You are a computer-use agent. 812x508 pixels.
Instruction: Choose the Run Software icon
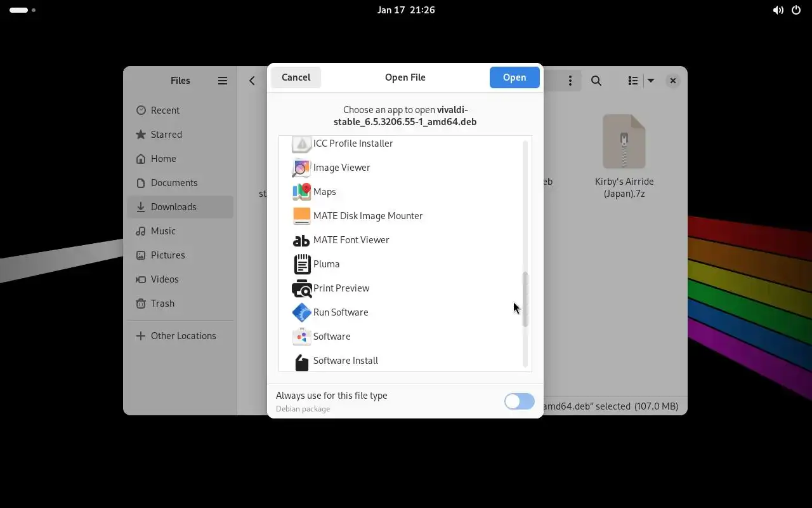302,312
